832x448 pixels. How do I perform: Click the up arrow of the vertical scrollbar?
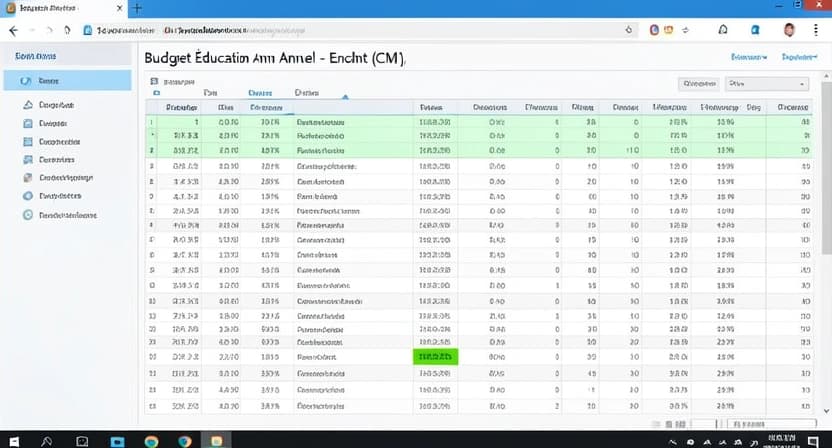coord(826,77)
